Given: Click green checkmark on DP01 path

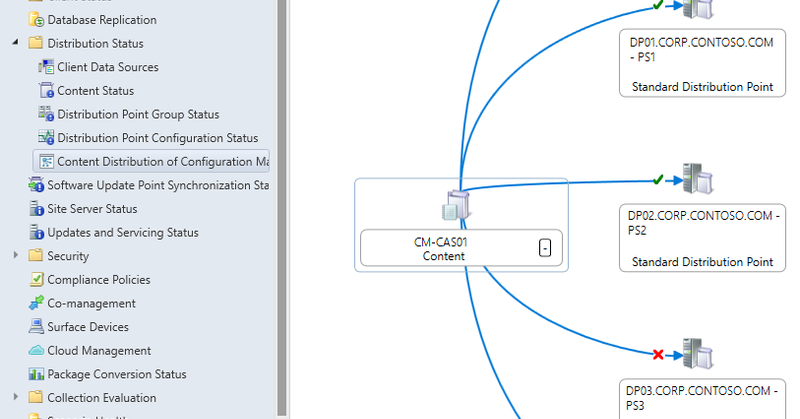Looking at the screenshot, I should [x=658, y=5].
